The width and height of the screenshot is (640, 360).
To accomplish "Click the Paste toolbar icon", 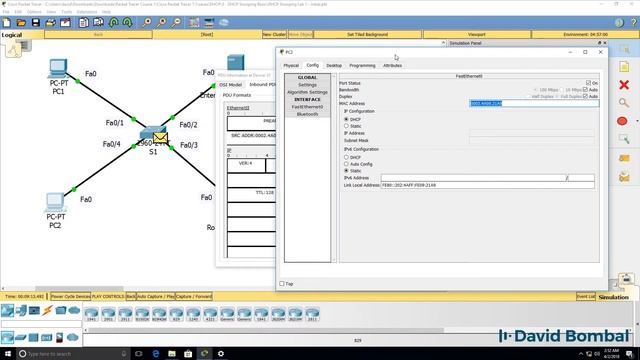I will [98, 22].
